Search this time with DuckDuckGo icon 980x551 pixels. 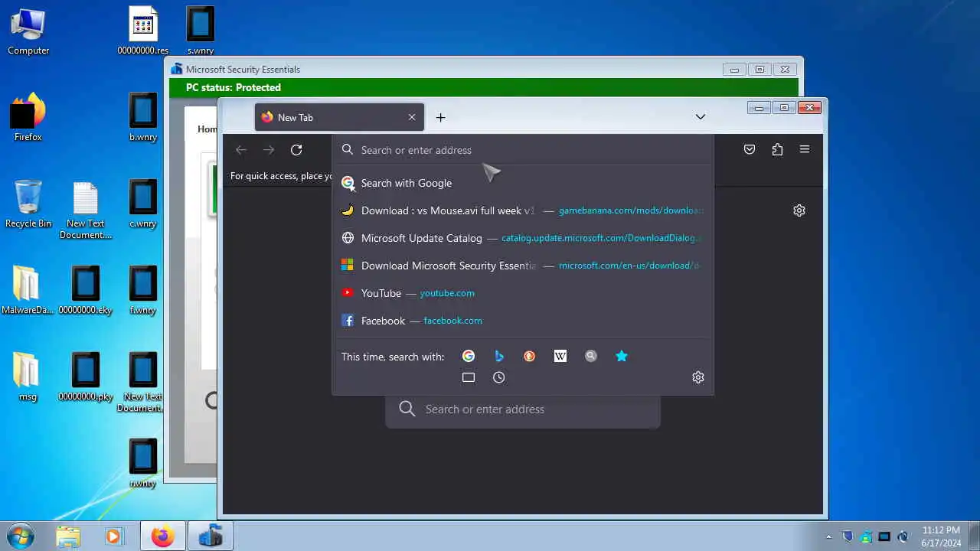(x=530, y=356)
